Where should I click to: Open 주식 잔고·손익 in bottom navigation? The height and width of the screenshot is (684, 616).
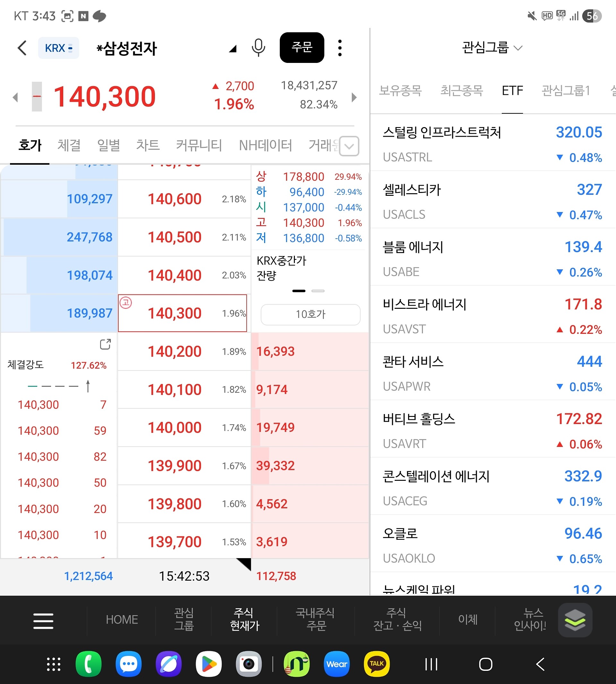coord(397,619)
